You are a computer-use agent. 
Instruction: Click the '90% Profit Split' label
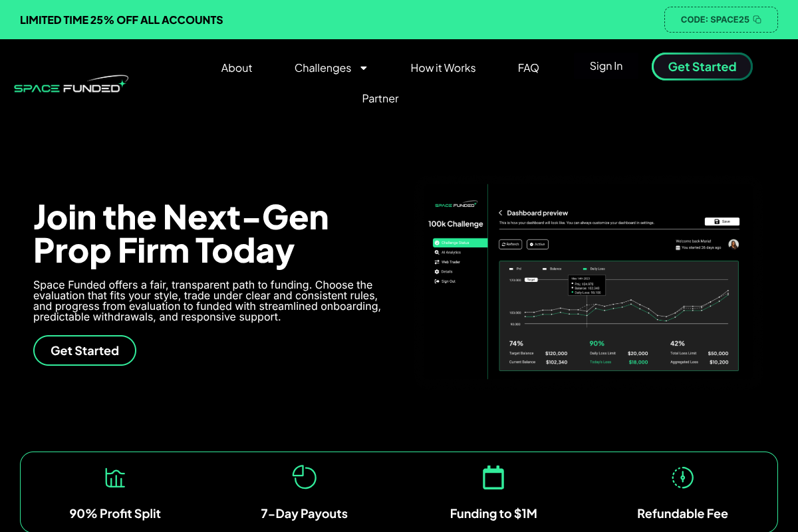[x=115, y=513]
